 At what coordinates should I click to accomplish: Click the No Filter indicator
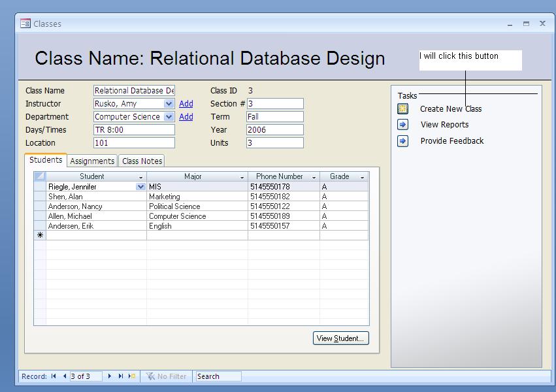click(166, 376)
